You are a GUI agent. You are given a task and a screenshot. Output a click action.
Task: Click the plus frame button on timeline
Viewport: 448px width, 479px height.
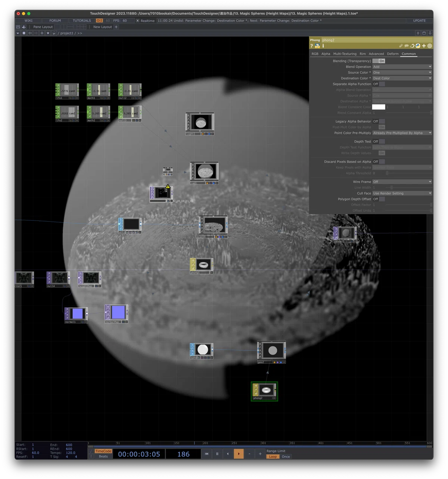[x=260, y=454]
